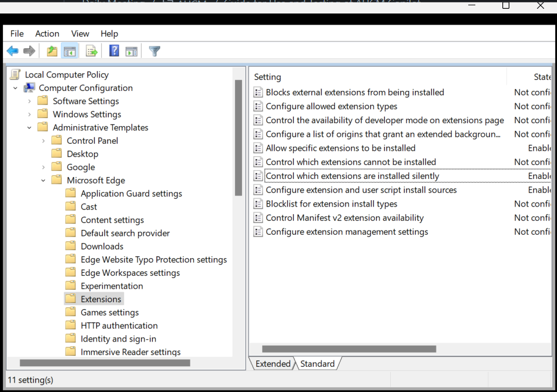The width and height of the screenshot is (557, 392).
Task: Collapse the Computer Configuration node
Action: (15, 88)
